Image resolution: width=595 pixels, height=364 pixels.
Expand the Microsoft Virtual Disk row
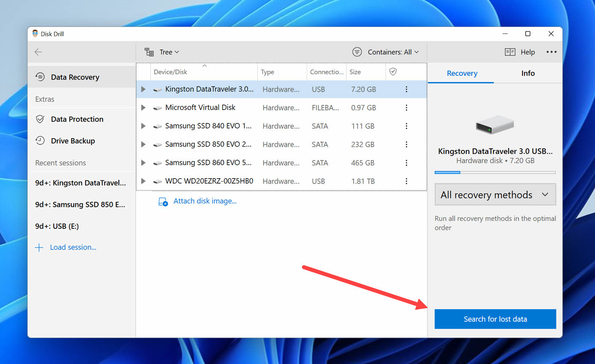coord(143,107)
